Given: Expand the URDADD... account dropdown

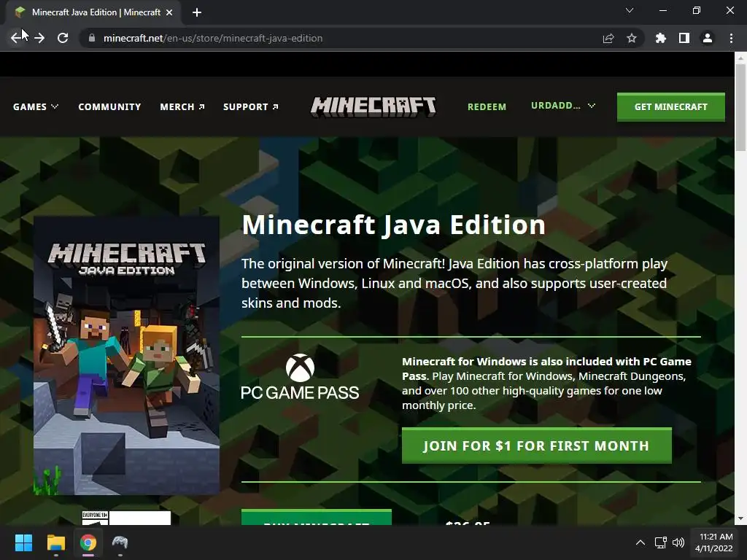Looking at the screenshot, I should [x=563, y=106].
